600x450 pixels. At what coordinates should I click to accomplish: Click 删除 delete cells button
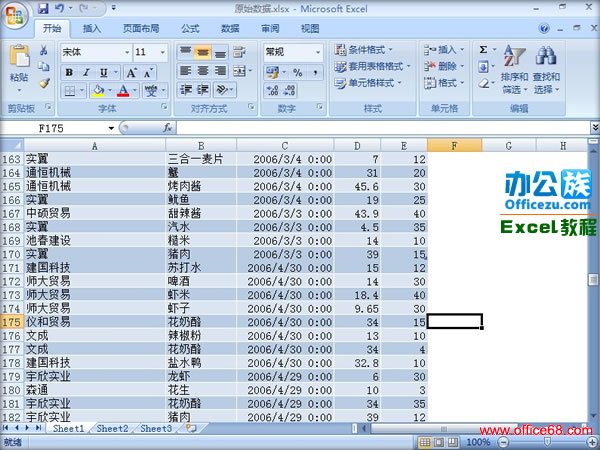[x=444, y=67]
